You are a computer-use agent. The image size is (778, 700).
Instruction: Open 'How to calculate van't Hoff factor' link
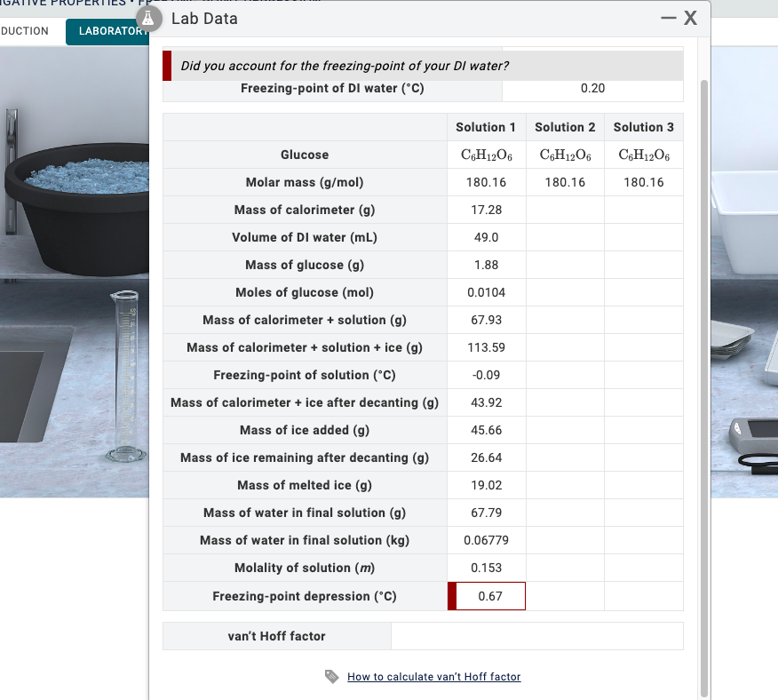tap(433, 677)
